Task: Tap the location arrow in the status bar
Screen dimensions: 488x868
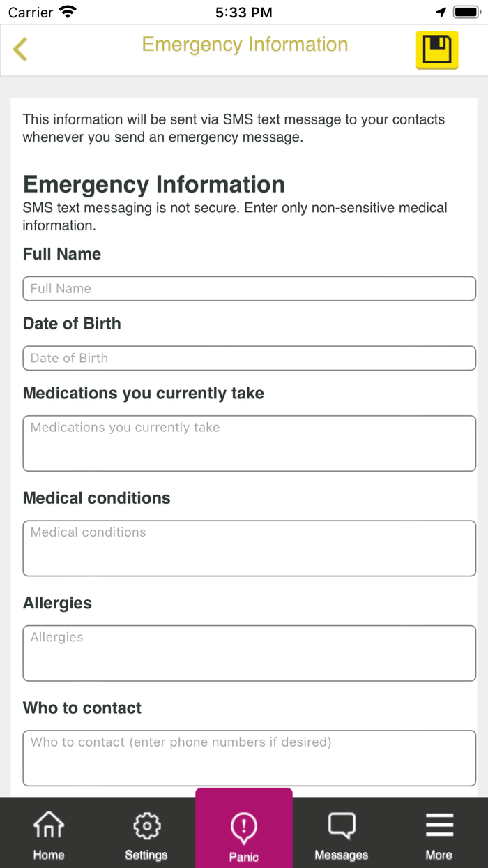Action: (441, 12)
